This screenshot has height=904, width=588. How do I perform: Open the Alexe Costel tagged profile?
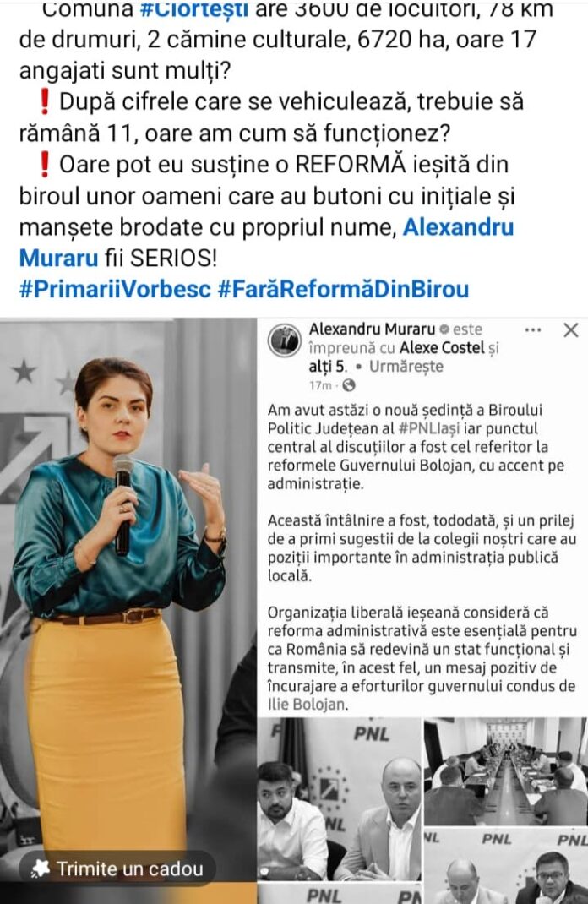[442, 347]
